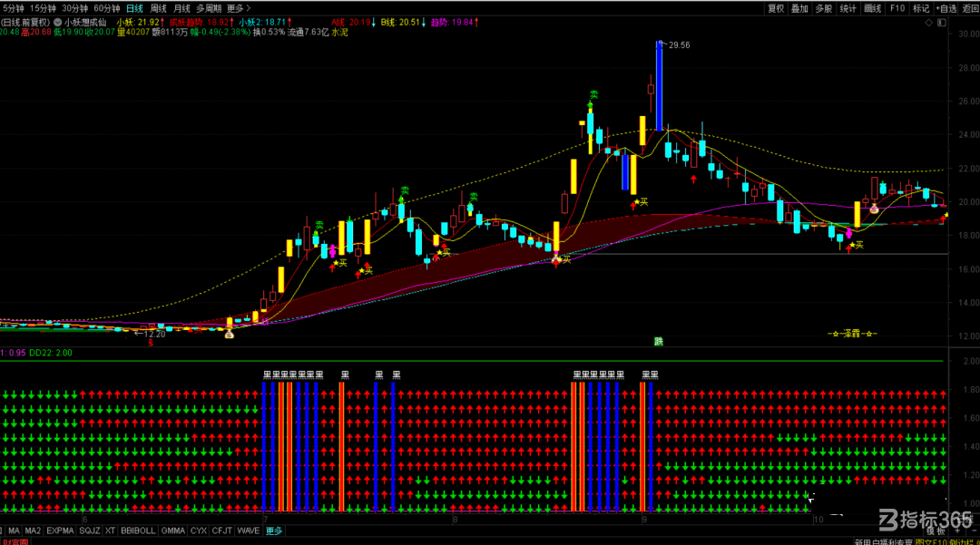Click the 小妖: 21.92 indicator value
The width and height of the screenshot is (980, 545).
(x=140, y=23)
